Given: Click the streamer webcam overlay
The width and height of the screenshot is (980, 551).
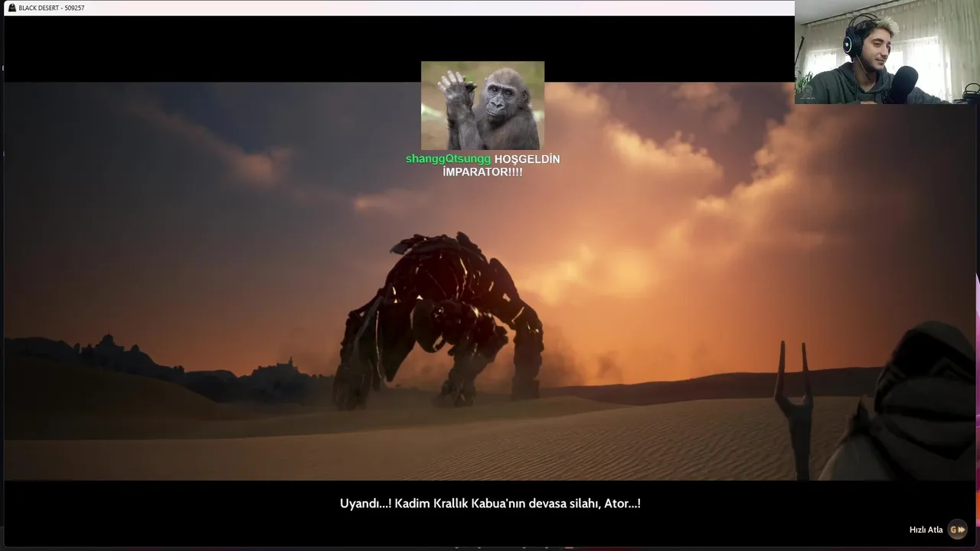Looking at the screenshot, I should [x=887, y=52].
